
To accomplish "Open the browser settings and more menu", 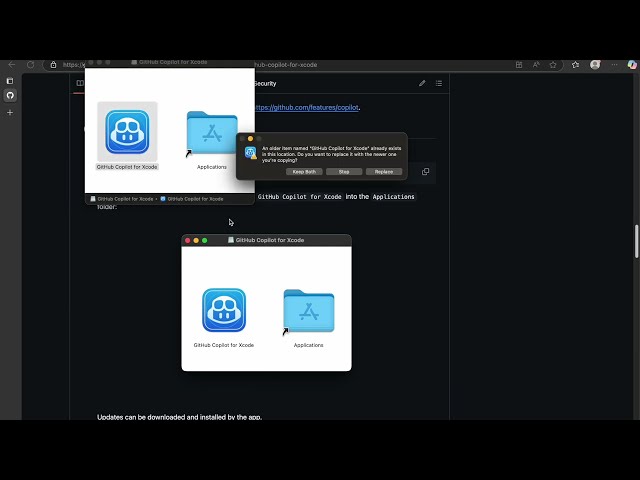I will click(x=614, y=64).
